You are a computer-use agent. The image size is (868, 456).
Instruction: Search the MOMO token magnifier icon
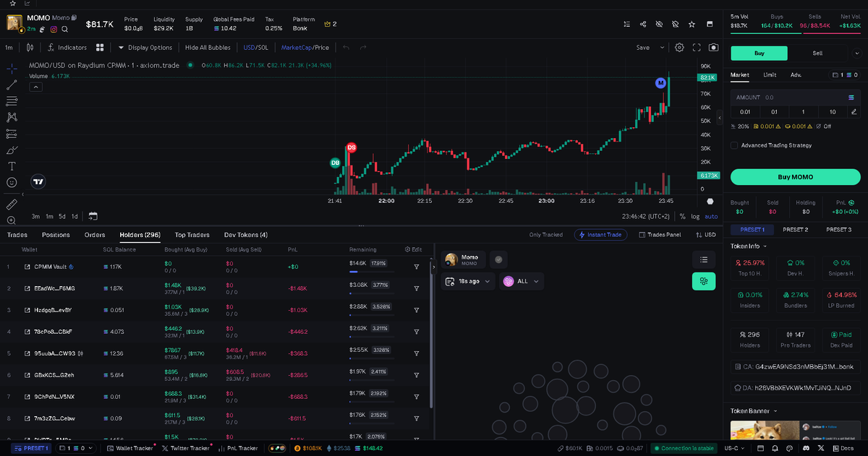click(65, 29)
